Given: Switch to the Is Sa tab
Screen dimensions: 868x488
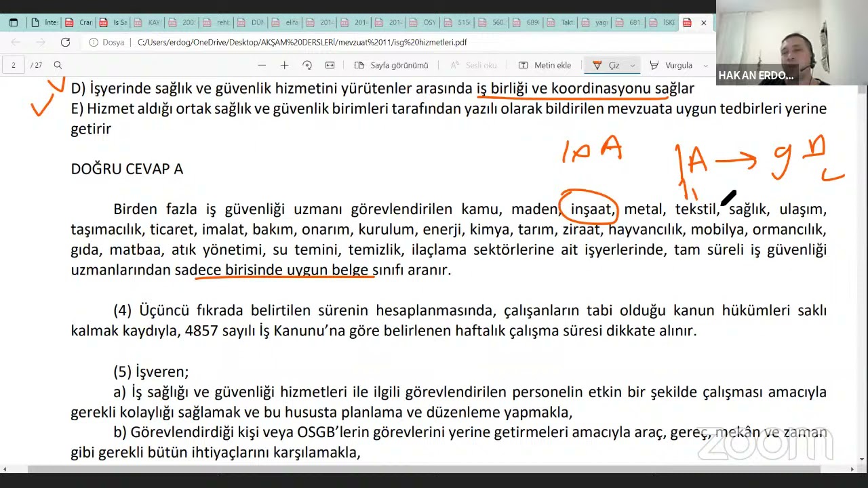Looking at the screenshot, I should (x=113, y=22).
